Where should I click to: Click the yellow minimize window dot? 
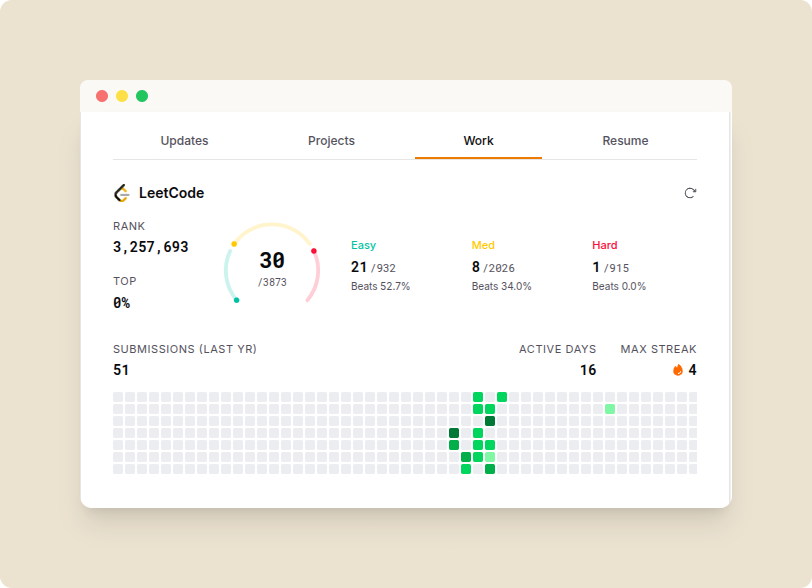point(122,96)
